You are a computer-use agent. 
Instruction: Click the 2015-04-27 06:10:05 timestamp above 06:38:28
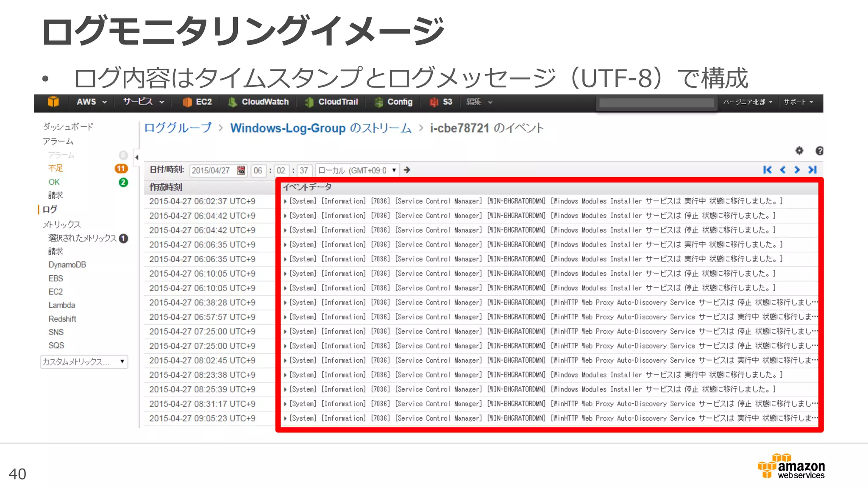202,288
